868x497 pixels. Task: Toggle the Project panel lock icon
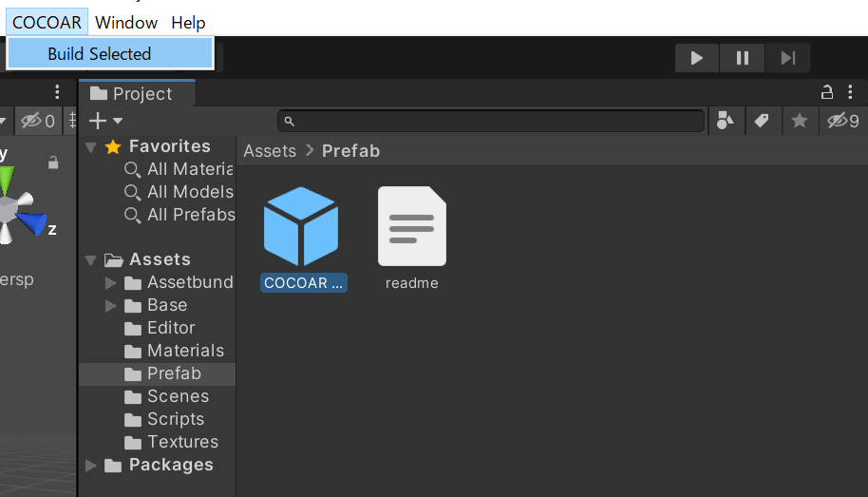click(x=827, y=92)
